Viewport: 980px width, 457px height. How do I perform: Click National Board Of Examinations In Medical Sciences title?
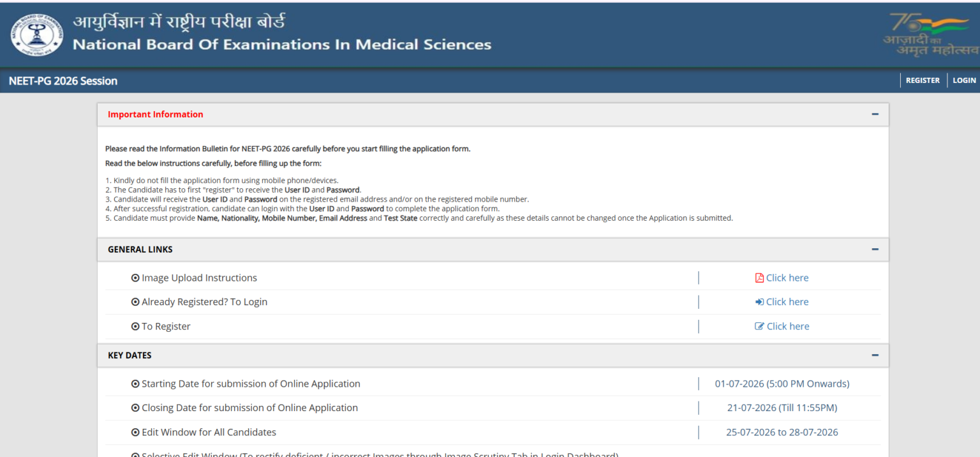[282, 45]
